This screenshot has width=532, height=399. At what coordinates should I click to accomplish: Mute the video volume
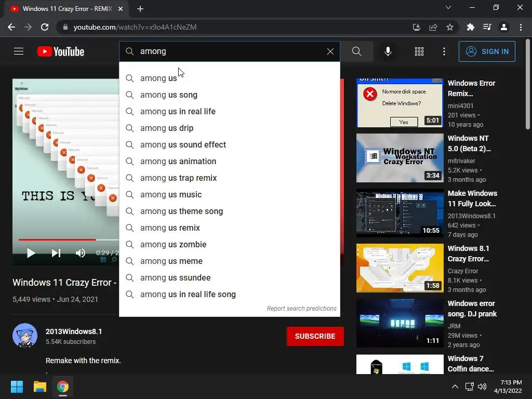81,253
